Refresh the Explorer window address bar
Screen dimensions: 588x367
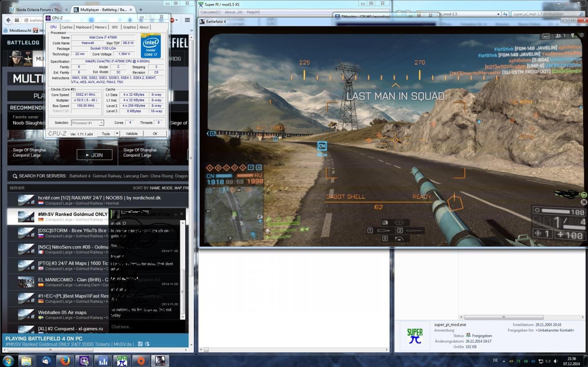point(505,14)
